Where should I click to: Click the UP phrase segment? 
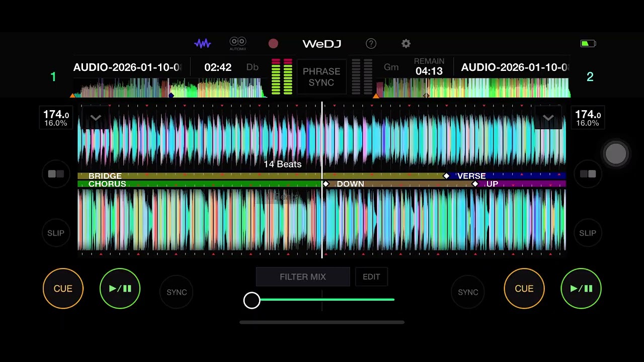coord(521,184)
